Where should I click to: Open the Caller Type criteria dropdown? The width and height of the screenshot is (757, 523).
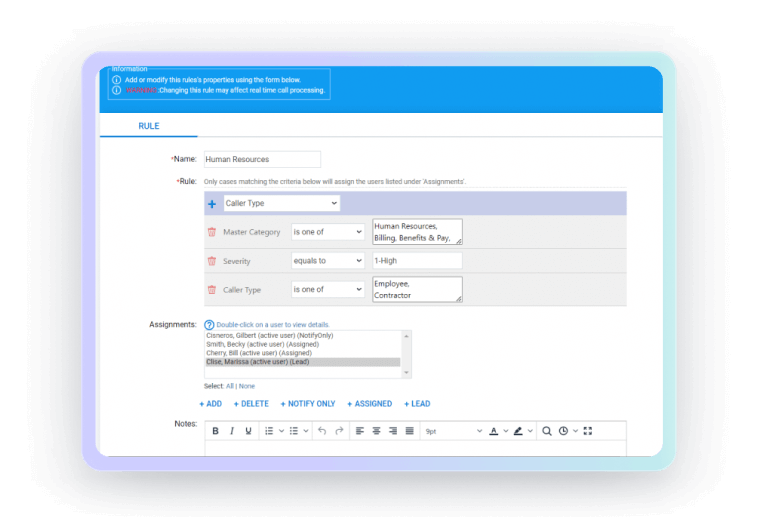coord(281,204)
